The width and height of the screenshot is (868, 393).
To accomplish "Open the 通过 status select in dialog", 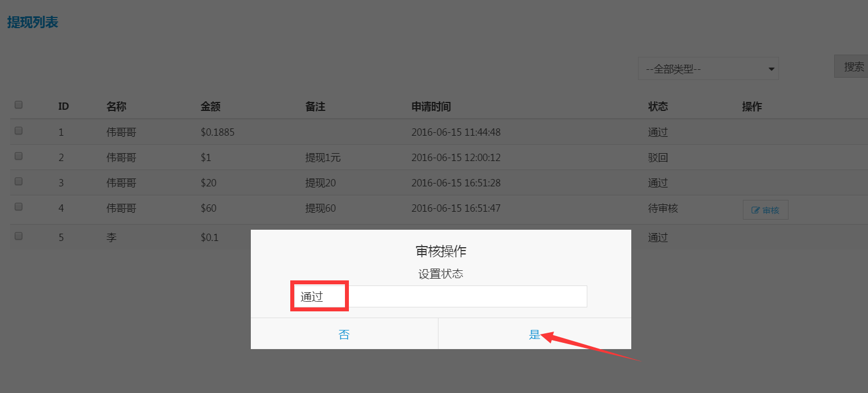I will pos(441,296).
